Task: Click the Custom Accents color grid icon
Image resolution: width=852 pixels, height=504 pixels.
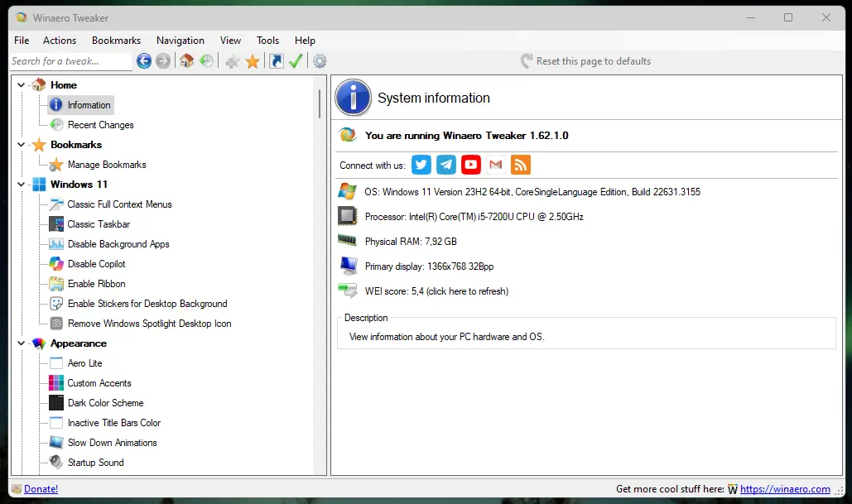Action: pos(56,383)
